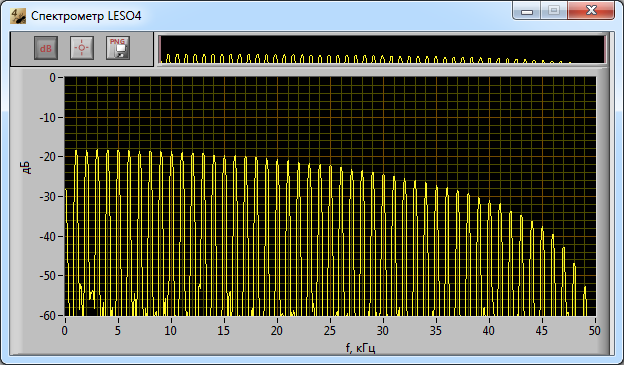Select the -30 label on the дБ axis
Screen dimensions: 624x365
[48, 197]
